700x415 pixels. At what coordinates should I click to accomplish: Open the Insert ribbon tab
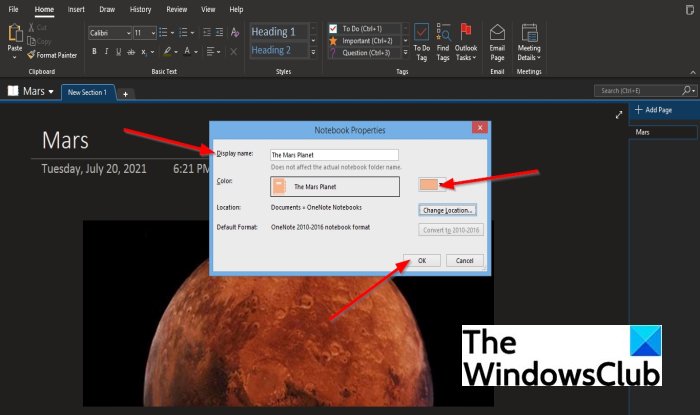(x=76, y=9)
